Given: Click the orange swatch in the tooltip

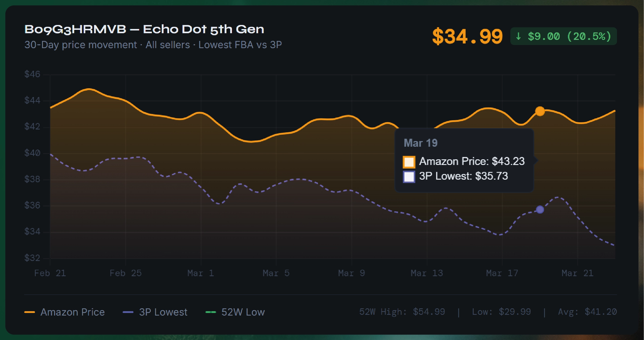Looking at the screenshot, I should click(409, 162).
